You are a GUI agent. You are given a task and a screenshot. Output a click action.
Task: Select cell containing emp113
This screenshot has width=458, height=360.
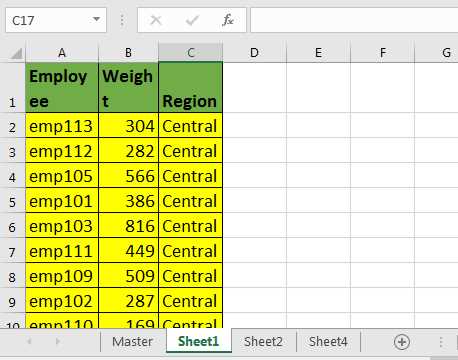pyautogui.click(x=62, y=126)
